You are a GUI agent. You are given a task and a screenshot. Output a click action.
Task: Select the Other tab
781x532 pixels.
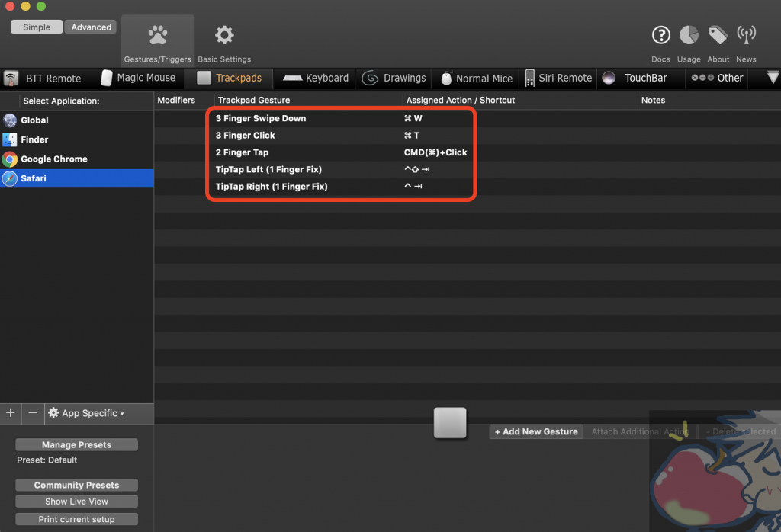click(717, 78)
